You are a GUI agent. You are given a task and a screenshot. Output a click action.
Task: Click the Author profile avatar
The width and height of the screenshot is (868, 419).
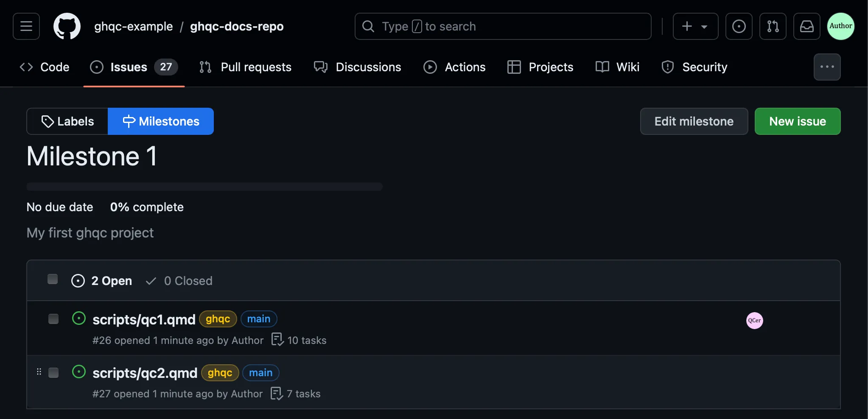[x=840, y=26]
